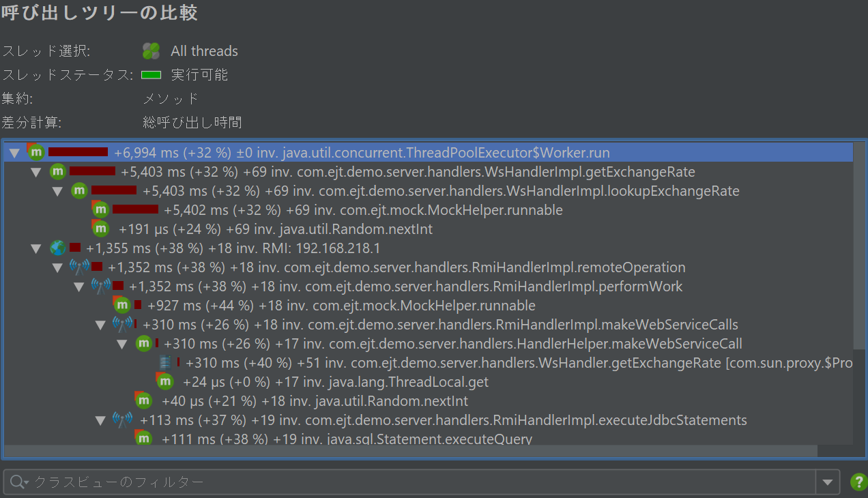Click the '実行可能' thread status text
Viewport: 868px width, 498px height.
[199, 75]
